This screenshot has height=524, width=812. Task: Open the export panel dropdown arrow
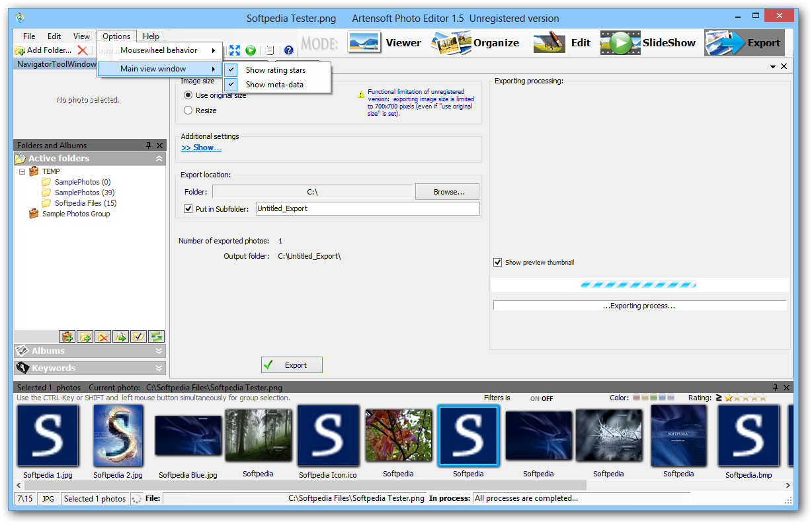(773, 67)
